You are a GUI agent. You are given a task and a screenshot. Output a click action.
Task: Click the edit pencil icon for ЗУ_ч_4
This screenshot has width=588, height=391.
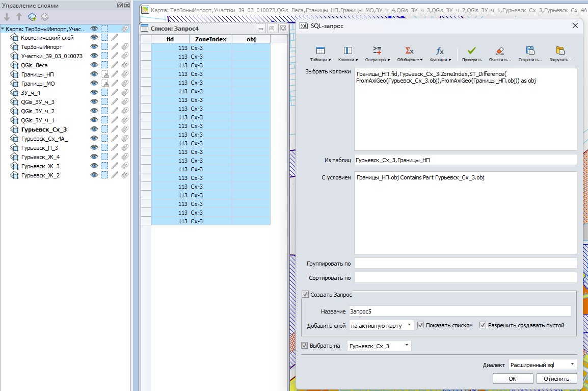point(115,93)
